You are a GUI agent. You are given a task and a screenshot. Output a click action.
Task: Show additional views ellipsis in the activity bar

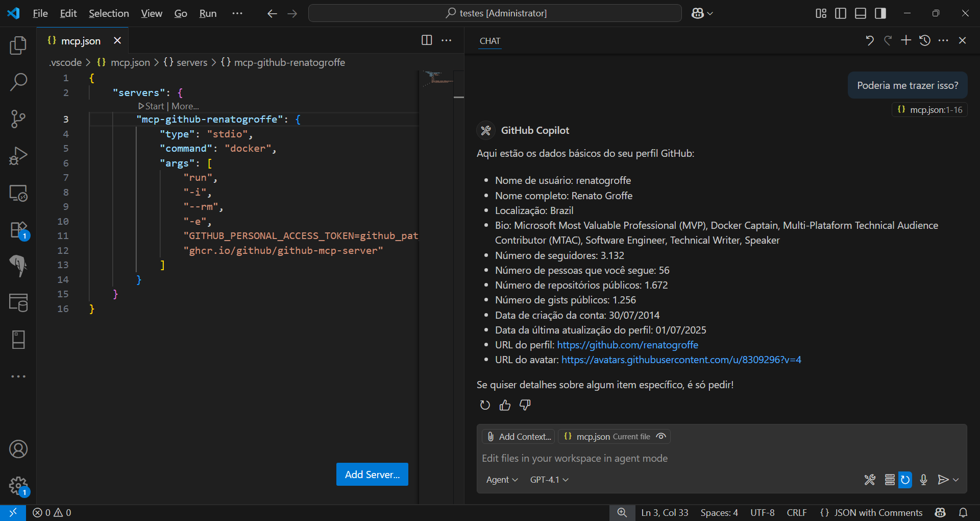18,376
